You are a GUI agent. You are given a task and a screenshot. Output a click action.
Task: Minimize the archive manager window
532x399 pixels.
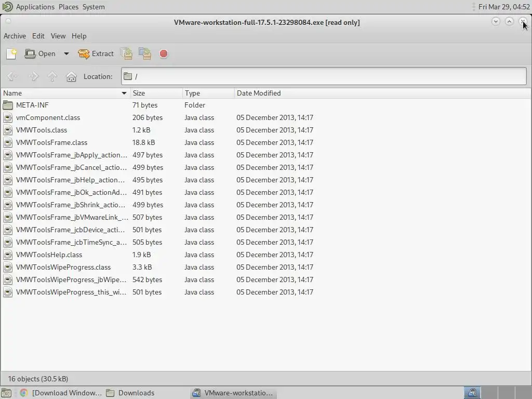496,21
